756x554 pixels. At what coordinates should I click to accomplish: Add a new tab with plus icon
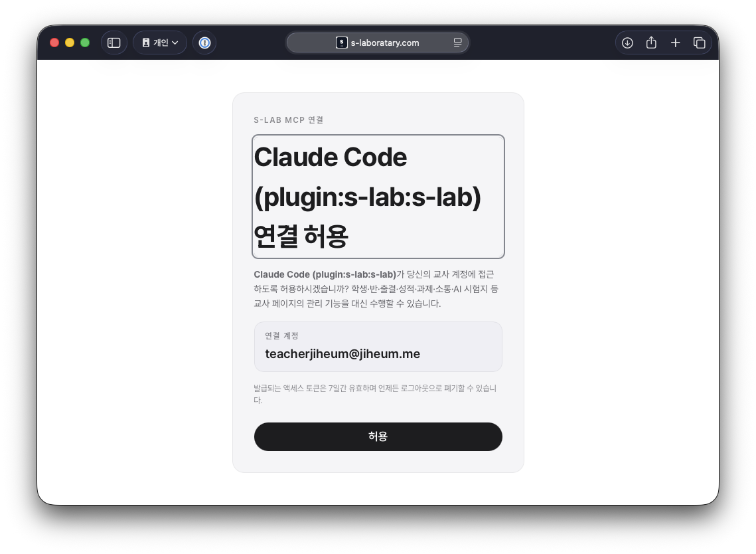[x=676, y=43]
